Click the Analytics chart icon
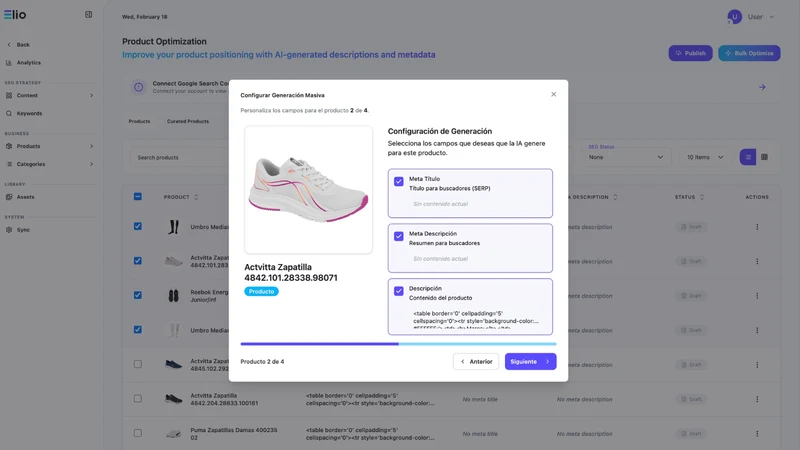Screen dimensions: 800x450 pyautogui.click(x=9, y=63)
